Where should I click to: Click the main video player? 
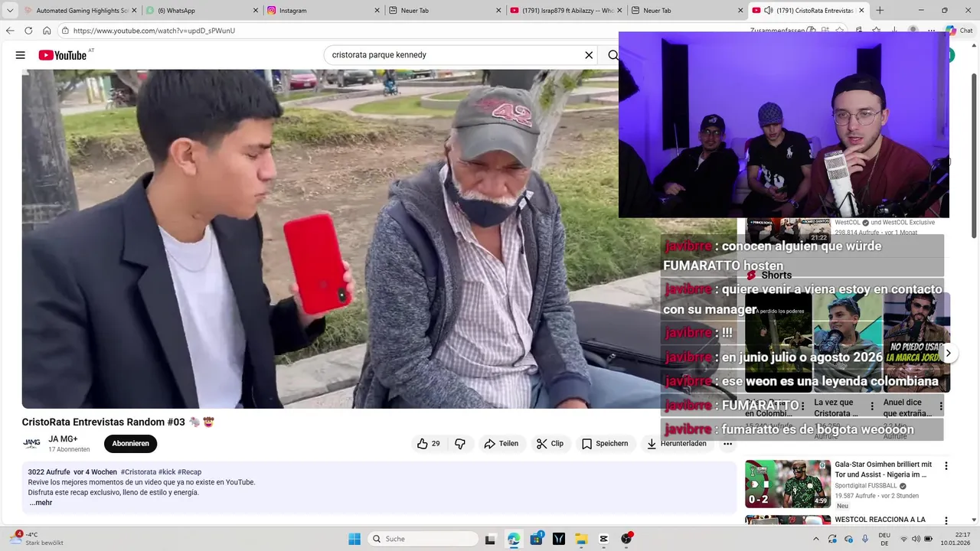pos(320,239)
